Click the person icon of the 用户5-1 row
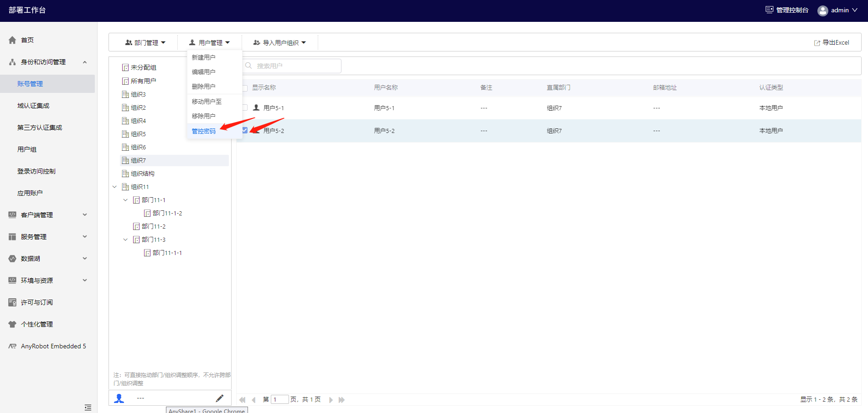 tap(256, 108)
